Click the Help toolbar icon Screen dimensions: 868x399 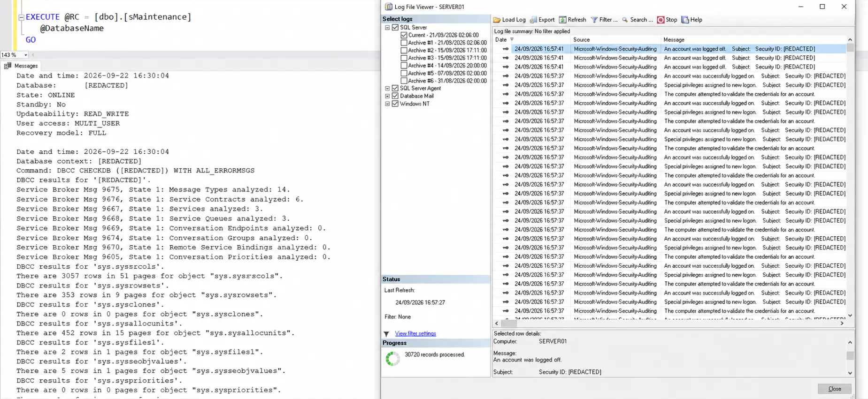[x=685, y=20]
